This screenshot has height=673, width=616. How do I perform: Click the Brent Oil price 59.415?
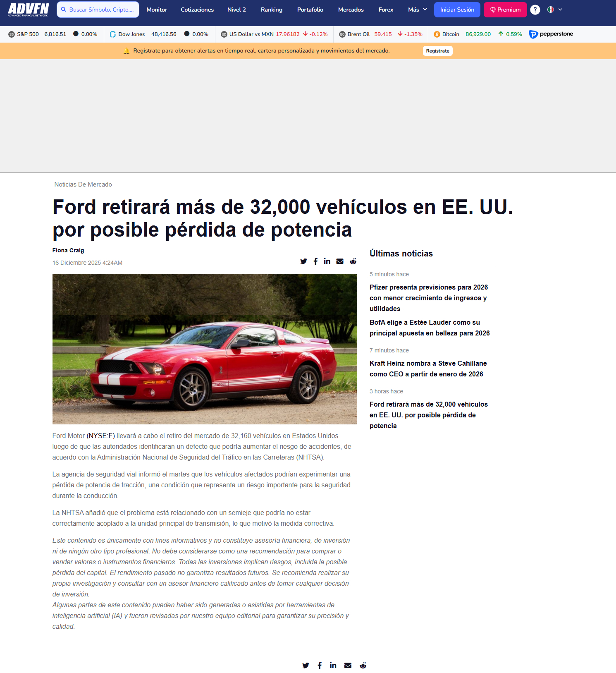[x=383, y=34]
